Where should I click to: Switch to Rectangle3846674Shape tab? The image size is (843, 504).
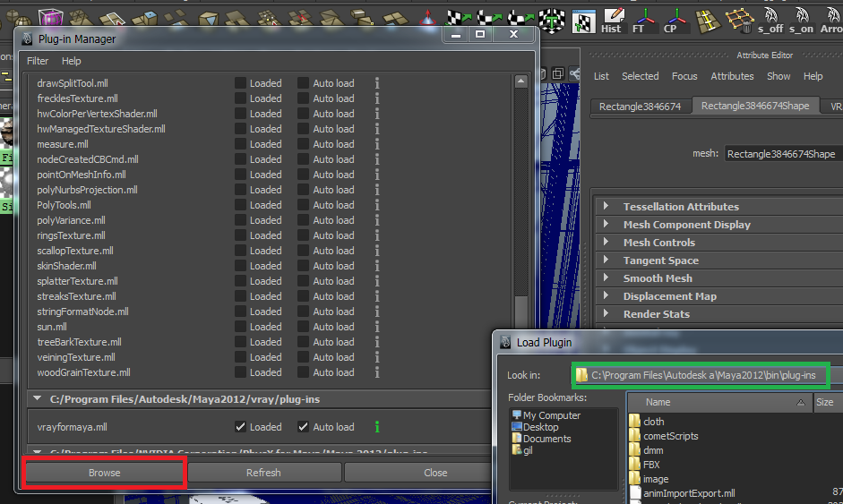click(x=755, y=106)
